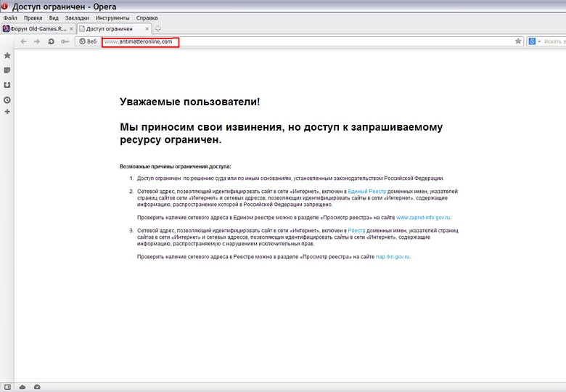Click the address field with www.antimatteronline.com
Image resolution: width=566 pixels, height=392 pixels.
click(308, 41)
